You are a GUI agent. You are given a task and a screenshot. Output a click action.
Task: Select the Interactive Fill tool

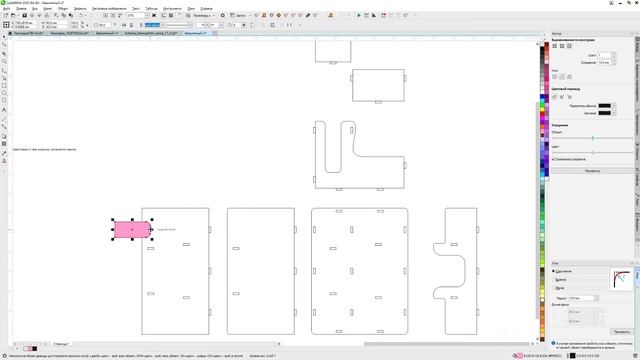tap(4, 161)
